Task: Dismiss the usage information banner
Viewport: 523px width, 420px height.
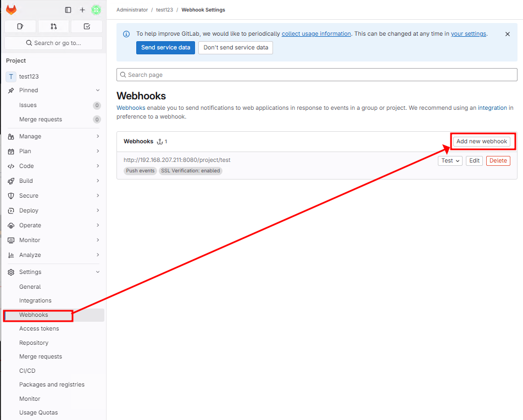Action: pos(507,34)
